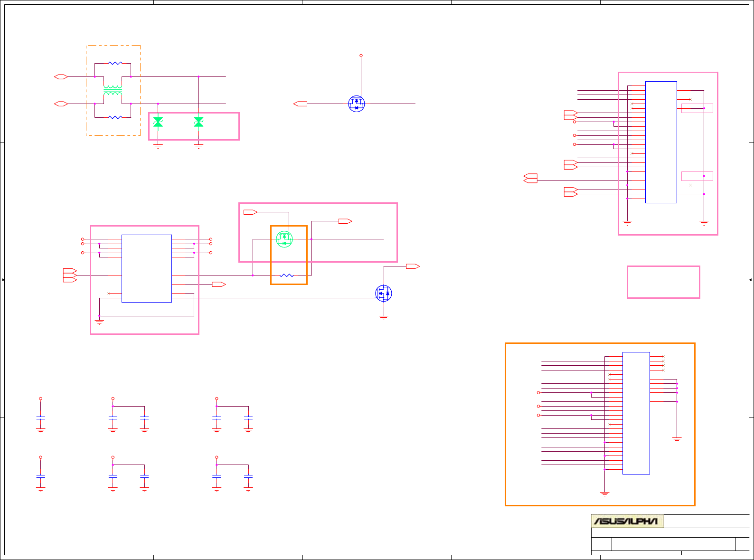Click the blue resistor below the choke
This screenshot has height=560, width=754.
tap(115, 117)
